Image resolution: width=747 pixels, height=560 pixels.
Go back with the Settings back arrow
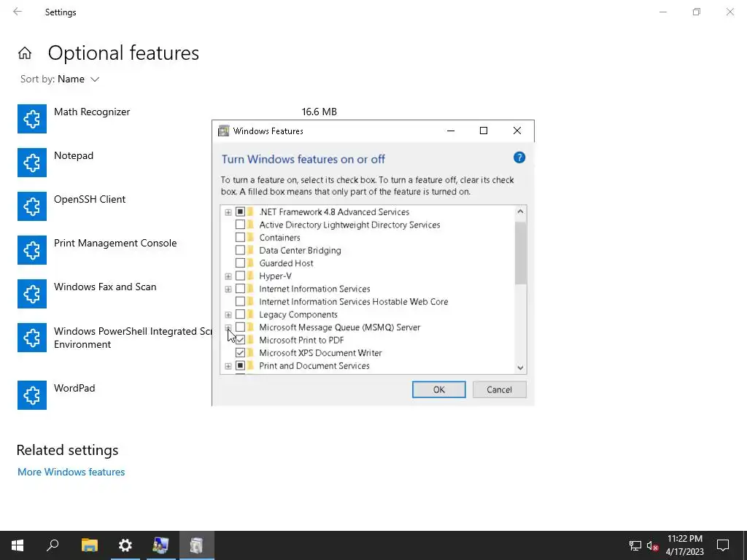coord(18,12)
